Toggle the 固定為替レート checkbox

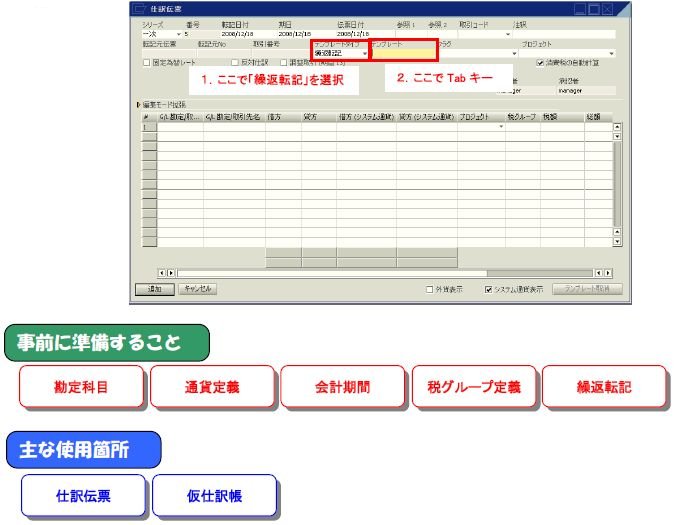[147, 62]
